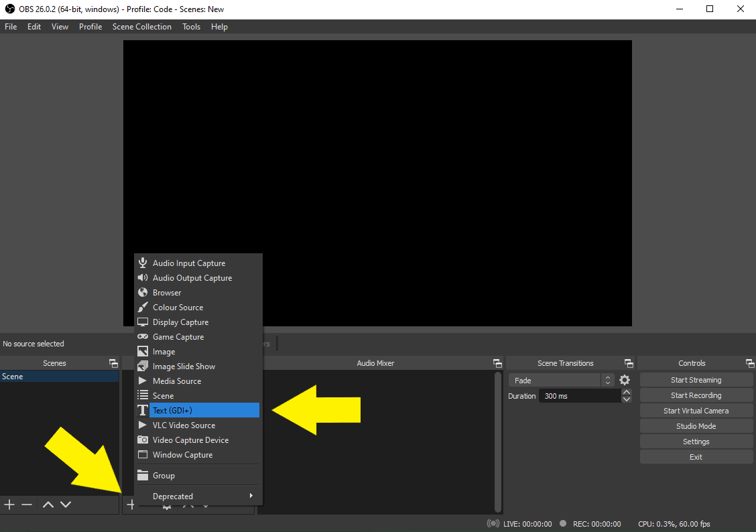Screen dimensions: 756x532
Task: Click the Audio Output Capture speaker icon
Action: pos(143,277)
